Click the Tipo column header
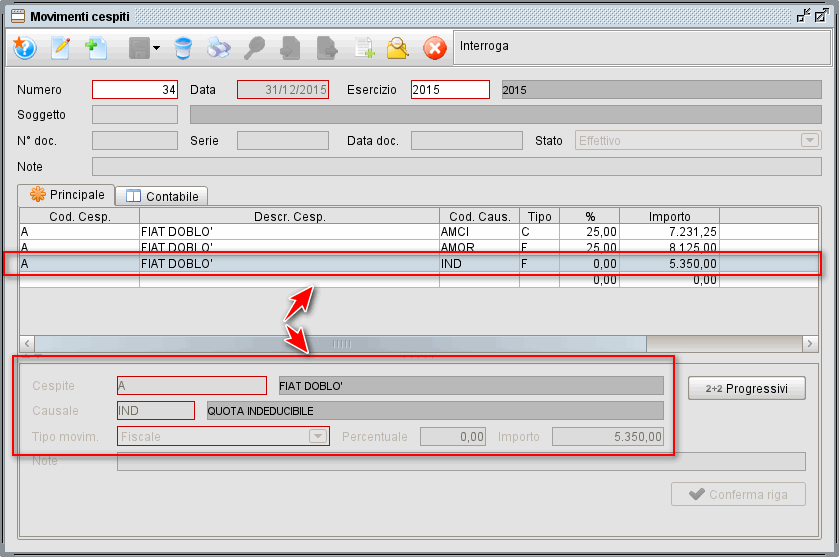Viewport: 839px width, 557px height. 539,216
